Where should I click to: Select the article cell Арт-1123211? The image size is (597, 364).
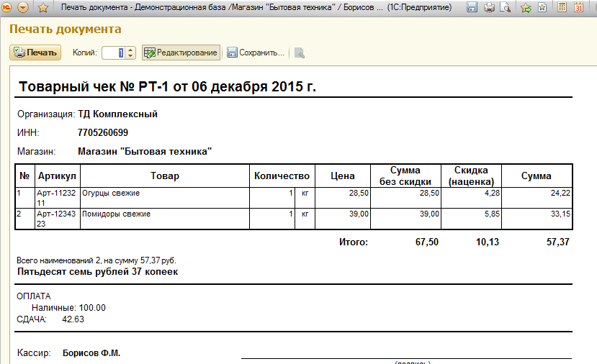coord(57,198)
